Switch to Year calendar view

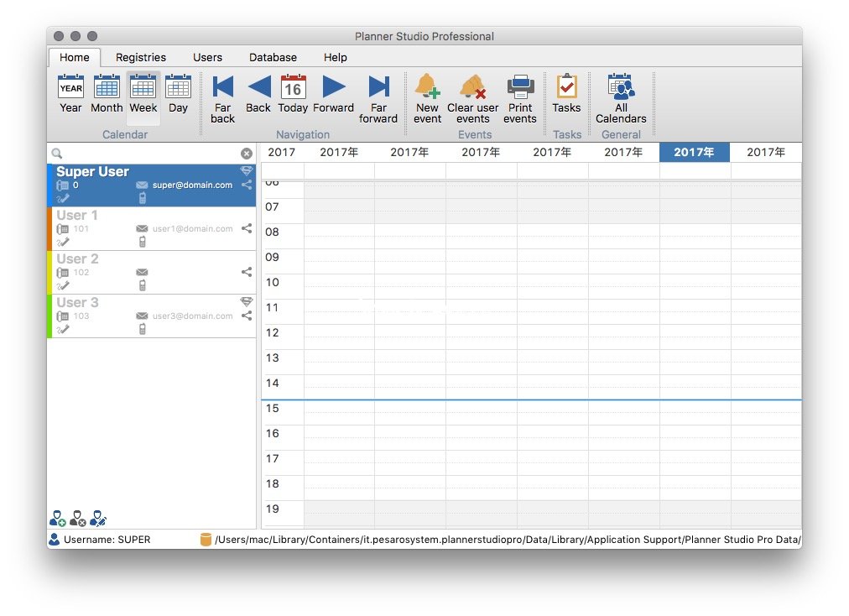click(x=71, y=93)
